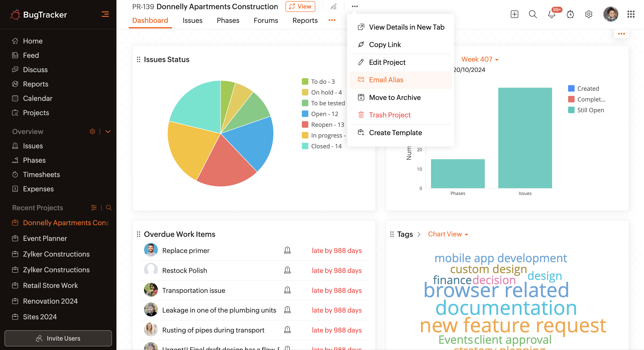Expand the Week 407 dropdown
644x350 pixels.
[479, 59]
